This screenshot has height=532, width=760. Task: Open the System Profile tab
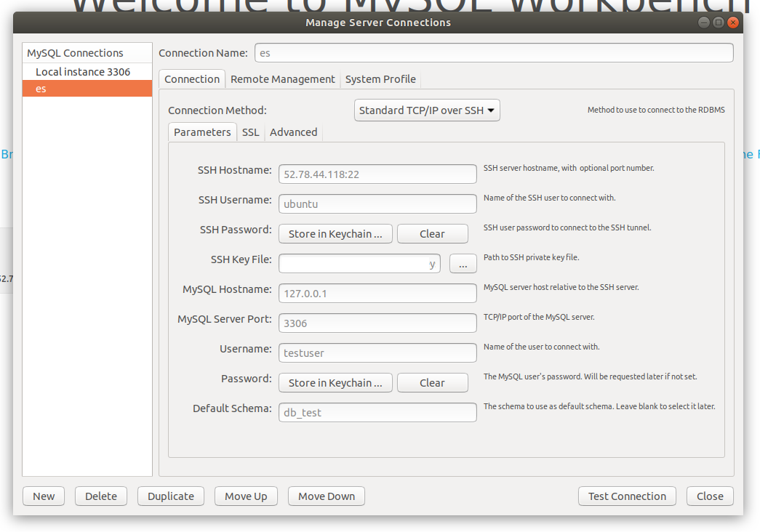[380, 79]
